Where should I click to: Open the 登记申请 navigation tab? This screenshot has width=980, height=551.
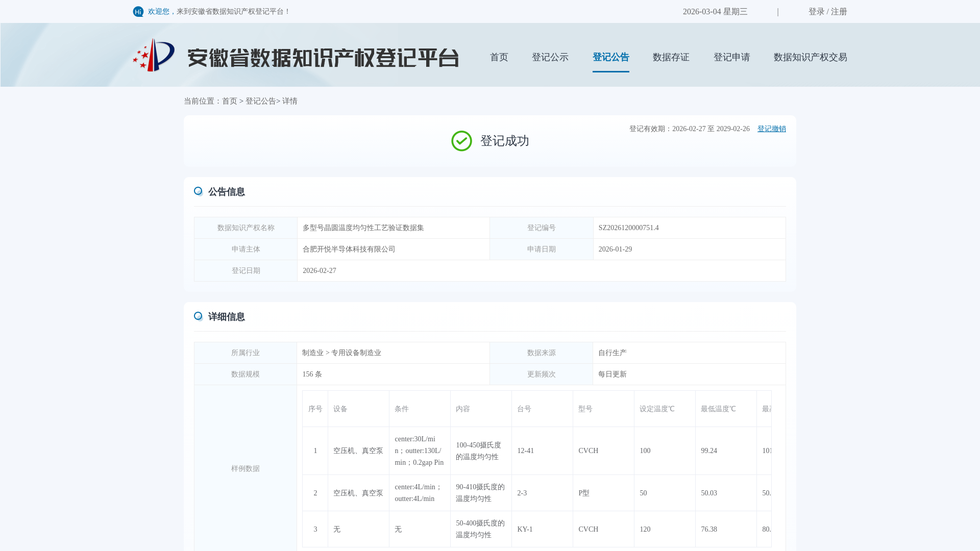731,57
